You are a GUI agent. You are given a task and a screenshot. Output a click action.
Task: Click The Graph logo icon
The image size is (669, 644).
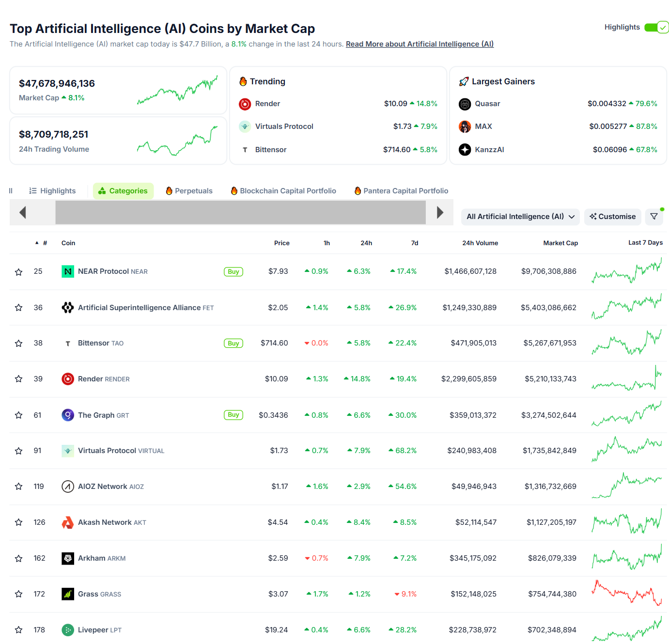pos(68,415)
